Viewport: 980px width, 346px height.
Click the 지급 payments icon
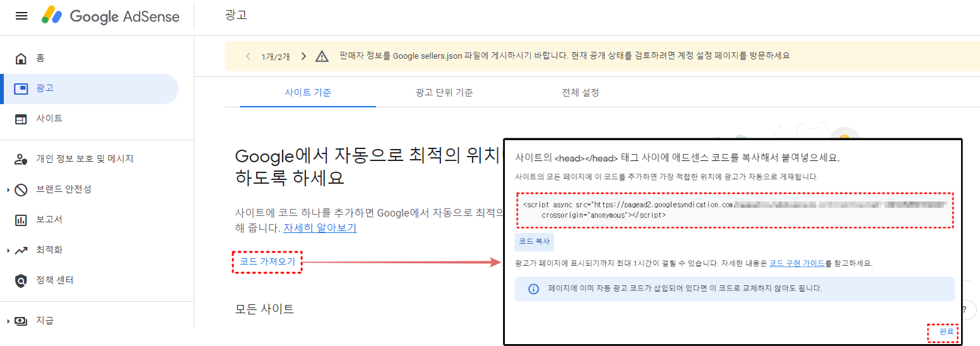21,321
